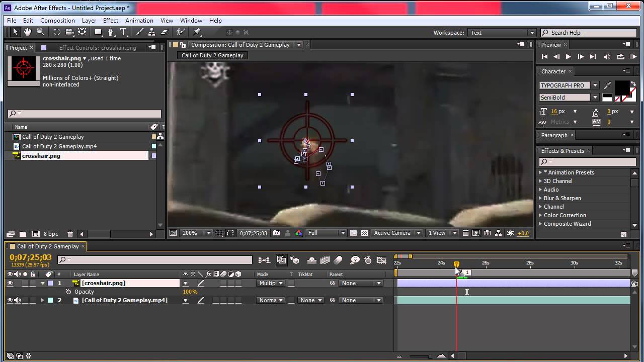The image size is (644, 362).
Task: Click the timeline current time display
Action: tap(31, 257)
